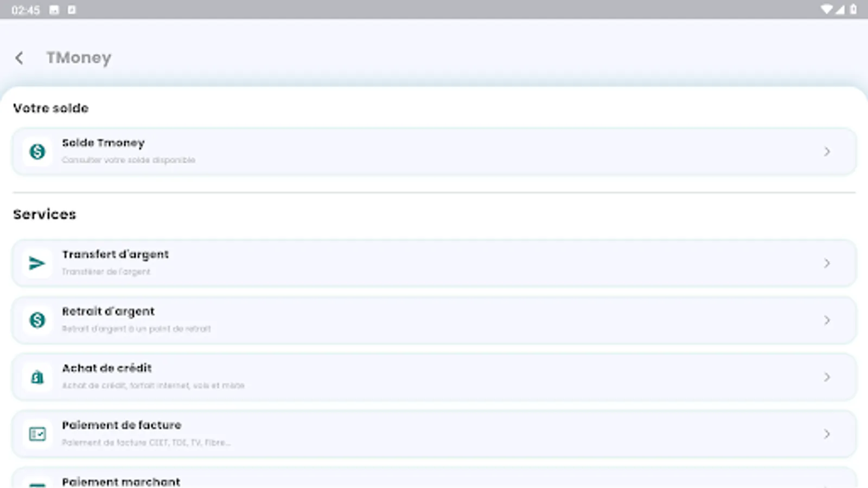The height and width of the screenshot is (488, 868).
Task: Tap the description under Achat de crédit
Action: pyautogui.click(x=153, y=386)
